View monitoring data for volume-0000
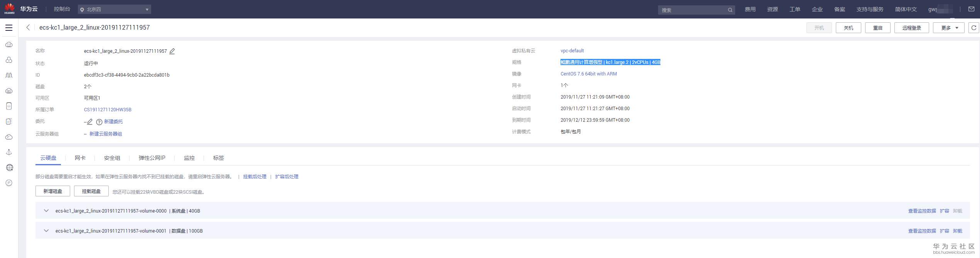 (x=922, y=211)
